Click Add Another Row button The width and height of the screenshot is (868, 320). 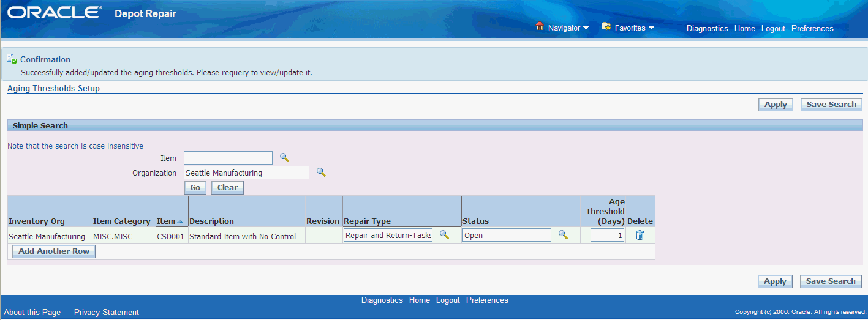pyautogui.click(x=54, y=251)
